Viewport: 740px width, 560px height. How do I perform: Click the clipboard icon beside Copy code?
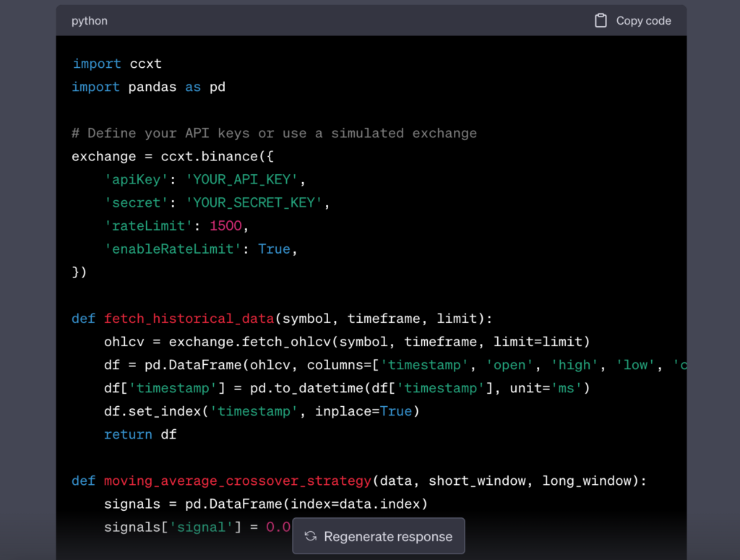[601, 21]
